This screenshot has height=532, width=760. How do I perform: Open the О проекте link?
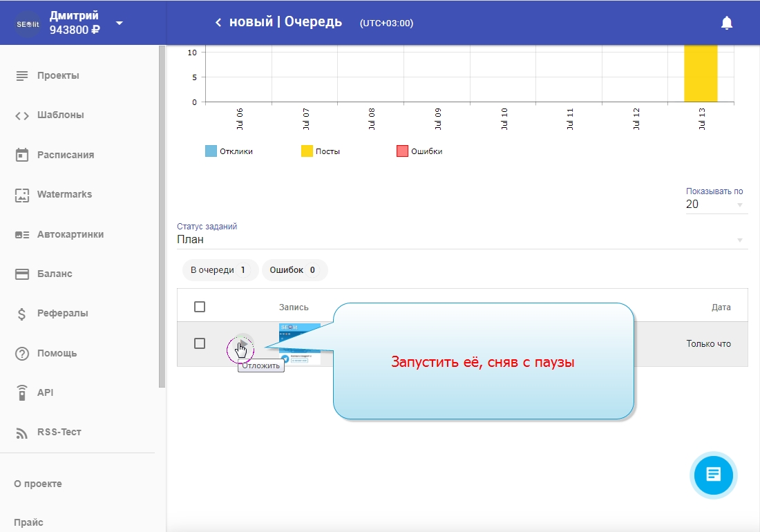point(38,484)
